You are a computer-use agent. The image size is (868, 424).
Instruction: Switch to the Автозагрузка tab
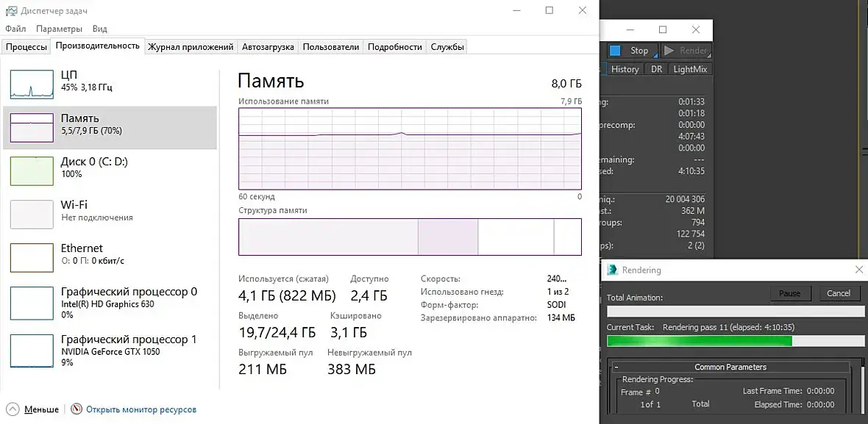pos(268,47)
